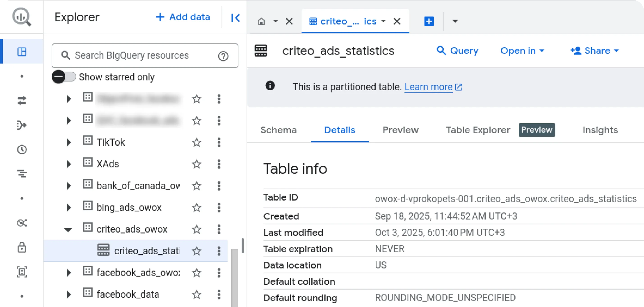Expand the bing_ads_owox dataset
The image size is (644, 307).
pos(69,208)
